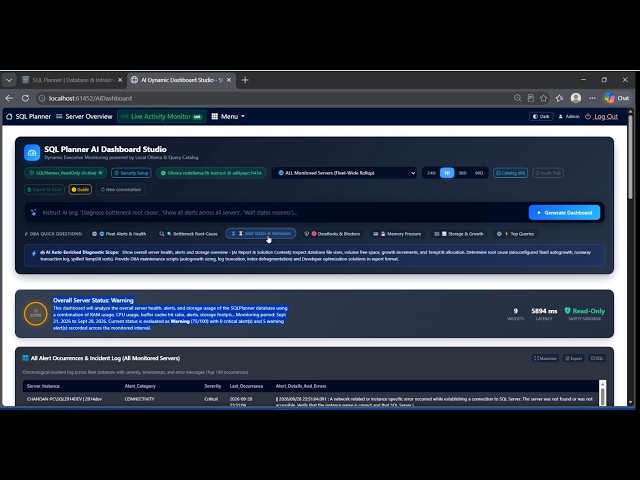Open the ALL Monitored Servers dropdown
This screenshot has width=640, height=480.
(346, 173)
